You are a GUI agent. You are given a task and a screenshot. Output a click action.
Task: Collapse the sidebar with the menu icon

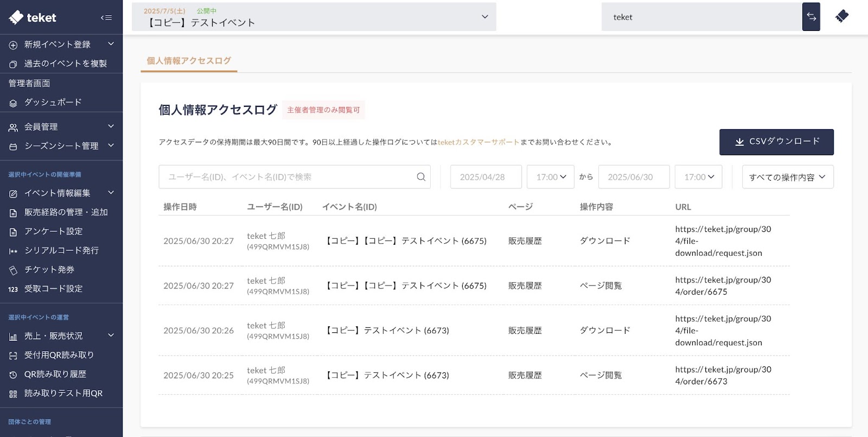106,17
